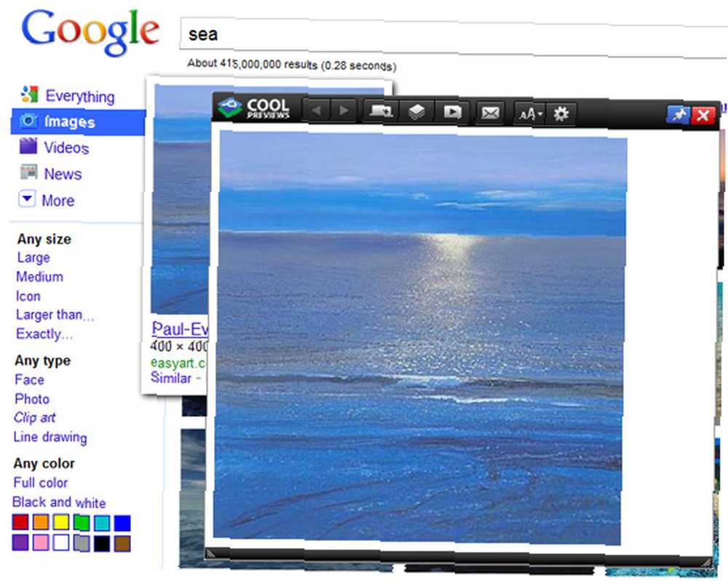This screenshot has height=581, width=728.
Task: Select Any size filter heading
Action: pos(44,240)
